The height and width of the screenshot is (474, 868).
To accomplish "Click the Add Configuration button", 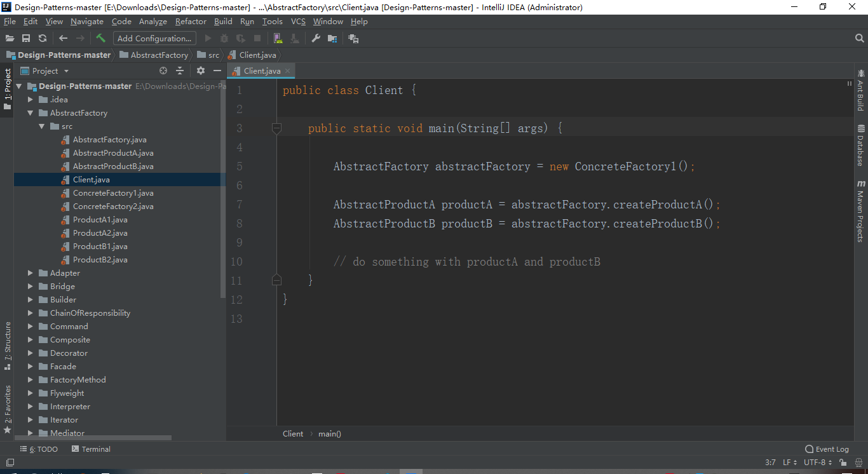I will coord(154,39).
